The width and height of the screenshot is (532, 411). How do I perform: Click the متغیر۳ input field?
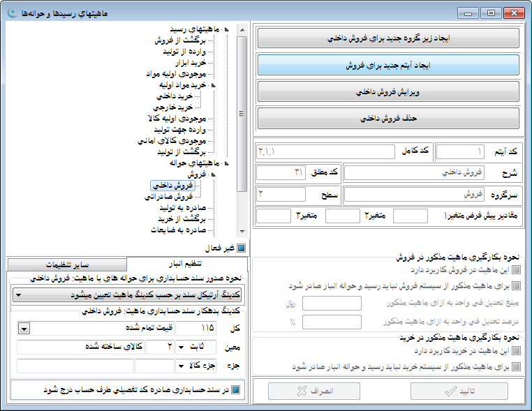coord(274,216)
